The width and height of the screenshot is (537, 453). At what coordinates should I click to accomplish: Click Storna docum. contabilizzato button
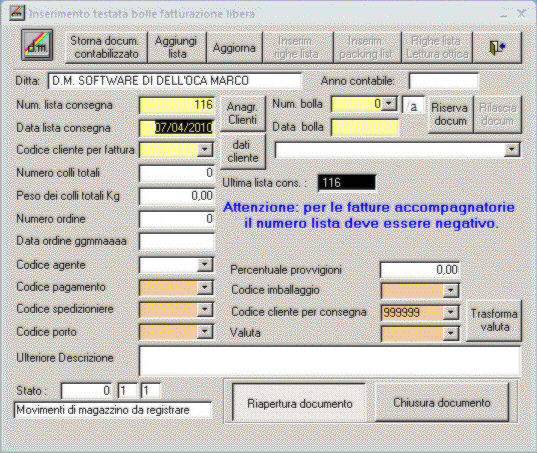click(106, 48)
